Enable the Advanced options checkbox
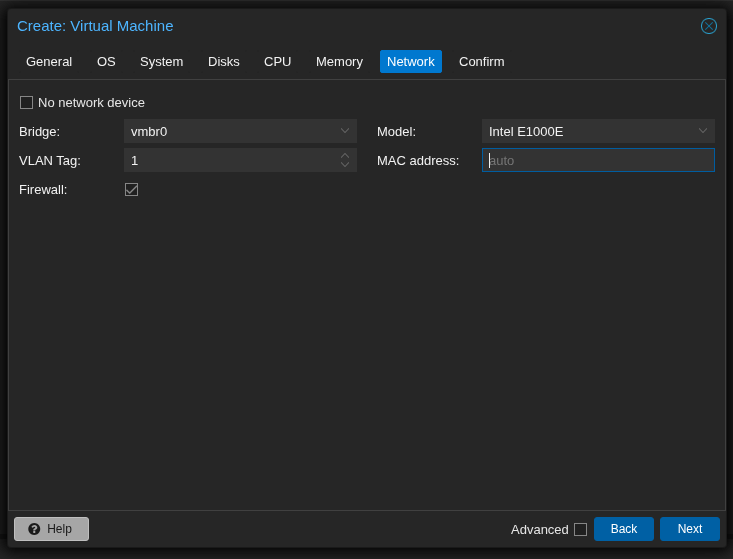The width and height of the screenshot is (733, 559). (580, 529)
